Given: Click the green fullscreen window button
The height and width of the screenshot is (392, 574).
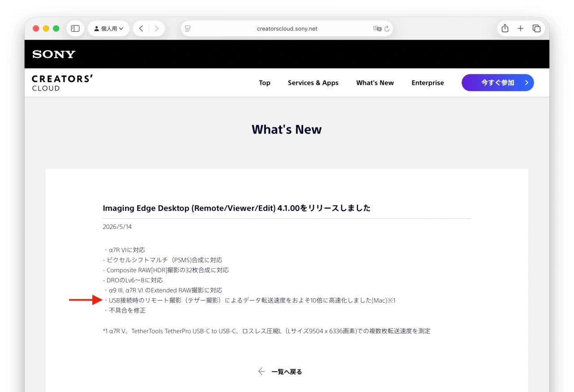Looking at the screenshot, I should (x=56, y=29).
